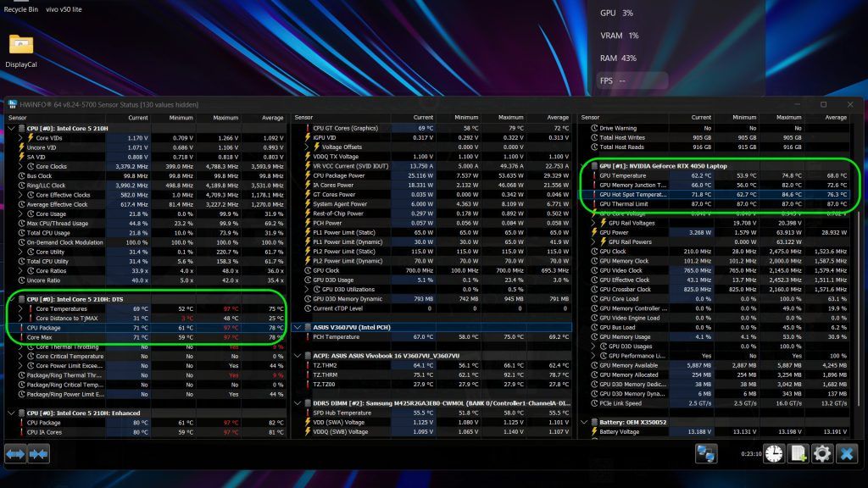Screen dimensions: 868x488
Task: Collapse the ASUS V3607VU (Intel PCH) group
Action: [298, 327]
